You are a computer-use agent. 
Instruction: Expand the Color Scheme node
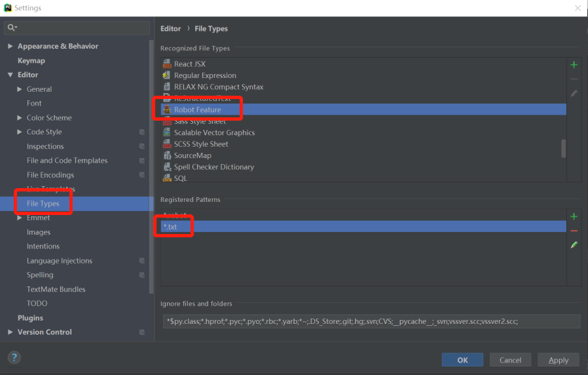[20, 118]
